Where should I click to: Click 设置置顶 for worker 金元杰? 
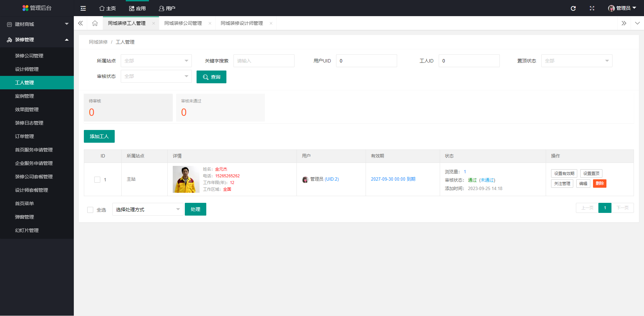[591, 174]
